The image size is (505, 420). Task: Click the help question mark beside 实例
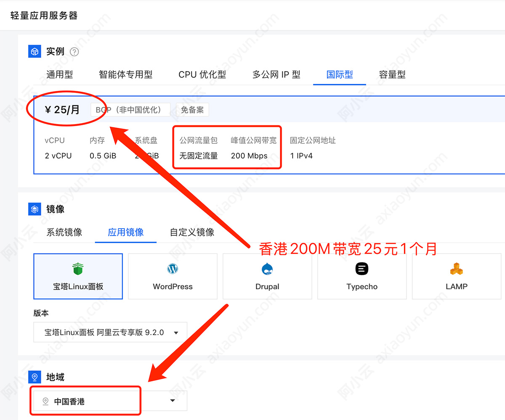74,52
